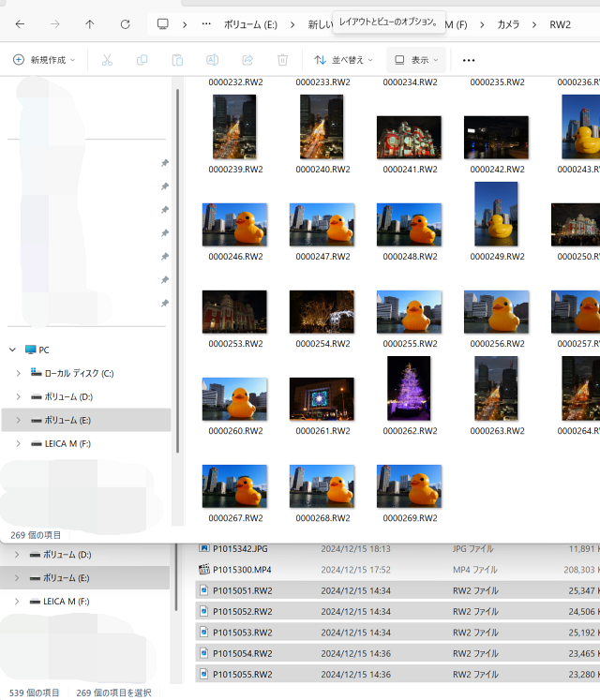Open the 新規作成 menu
600x700 pixels.
tap(44, 60)
